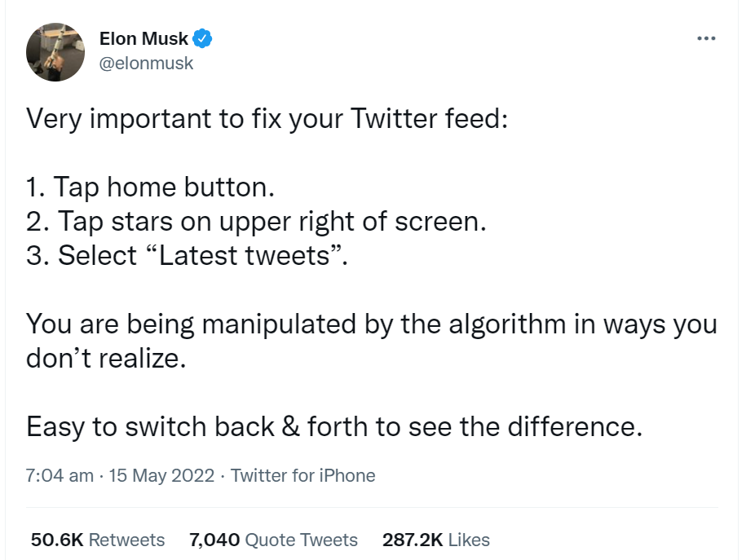Click the 'don't realize.' text line

(106, 358)
